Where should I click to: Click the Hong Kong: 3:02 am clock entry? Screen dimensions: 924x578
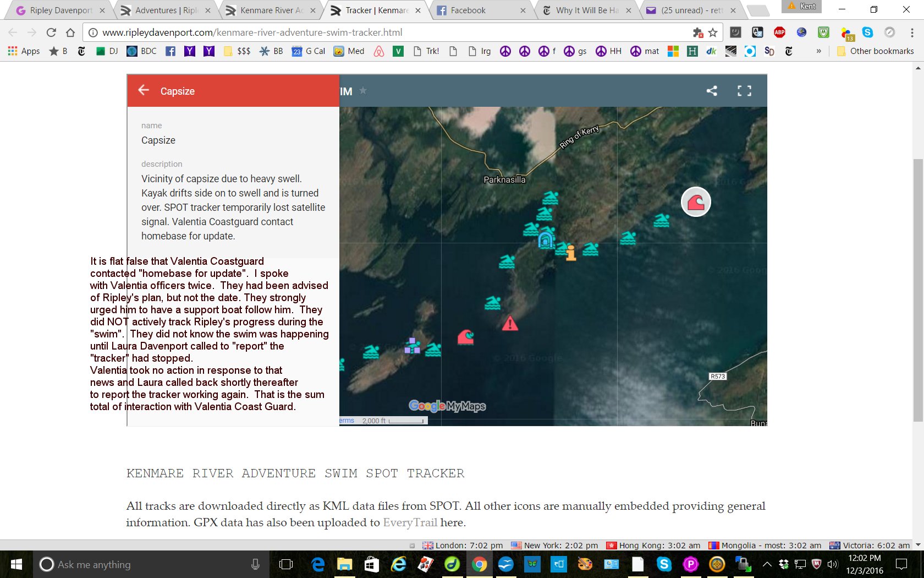coord(653,546)
